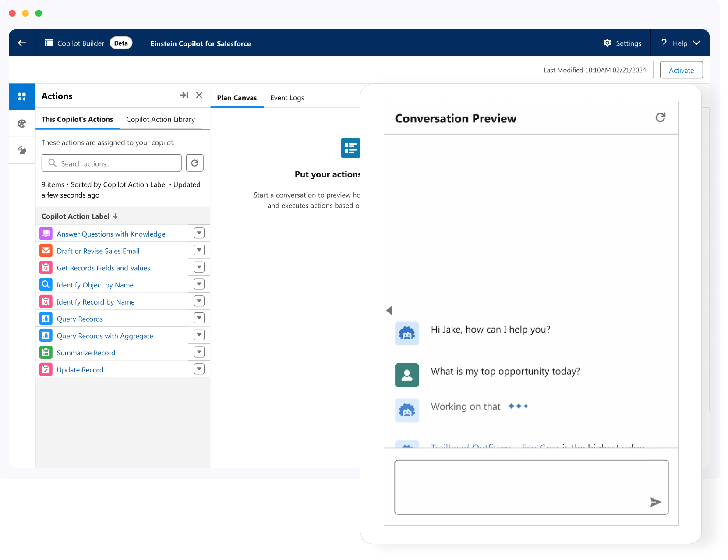This screenshot has width=728, height=560.
Task: Select the Actions panel icon in sidebar
Action: pyautogui.click(x=21, y=96)
